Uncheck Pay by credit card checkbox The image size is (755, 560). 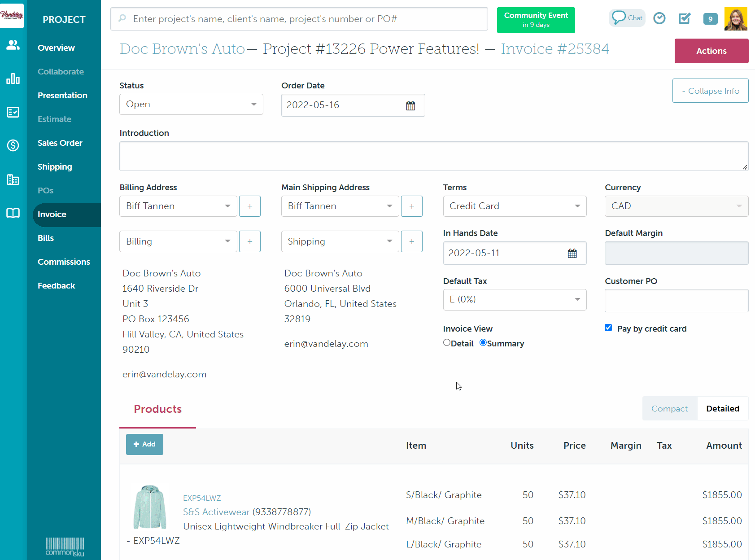tap(608, 328)
